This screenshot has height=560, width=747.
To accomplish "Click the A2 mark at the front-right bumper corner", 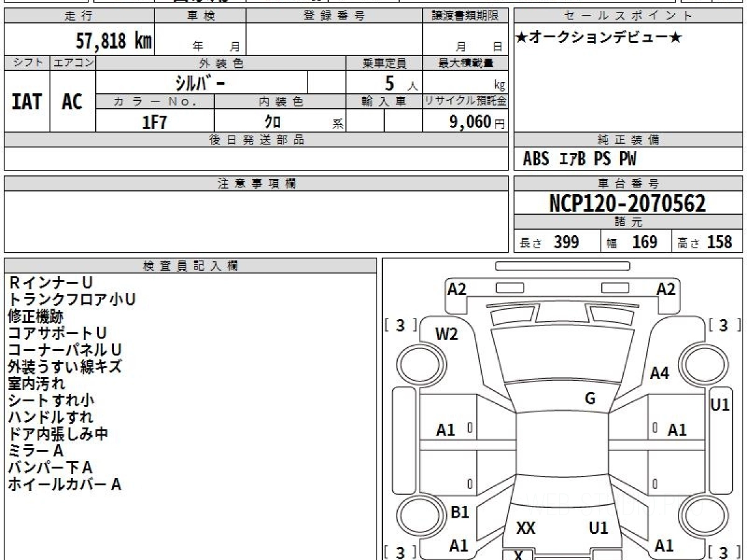I will click(x=666, y=289).
